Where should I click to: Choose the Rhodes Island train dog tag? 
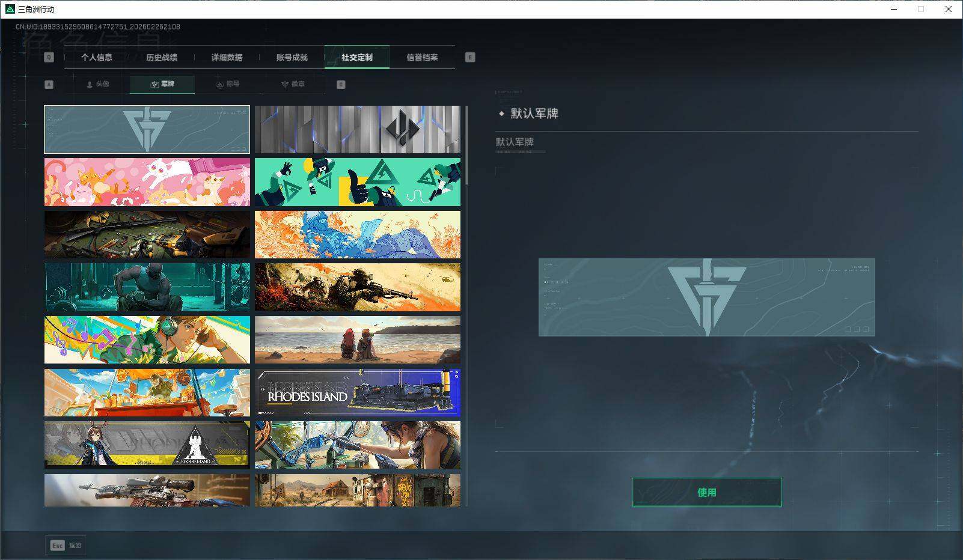coord(358,393)
